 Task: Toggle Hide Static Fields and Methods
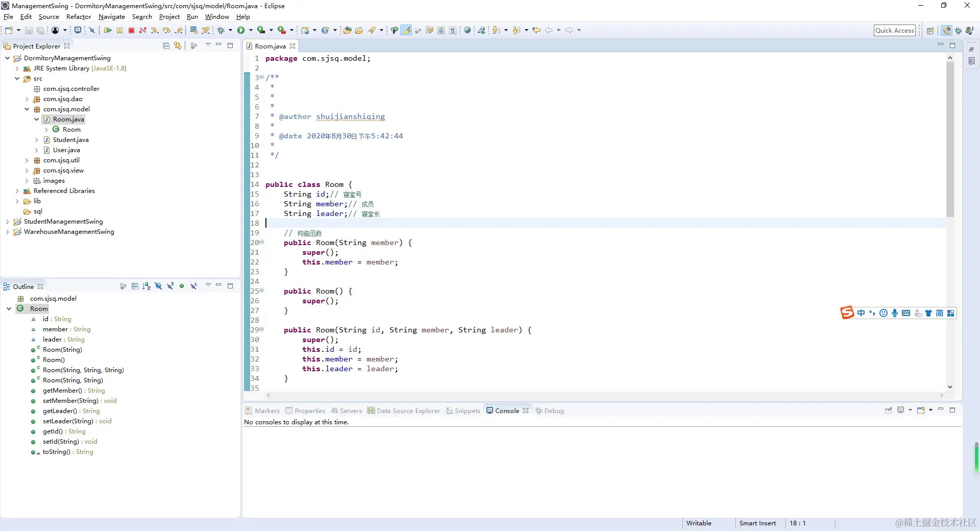(170, 286)
